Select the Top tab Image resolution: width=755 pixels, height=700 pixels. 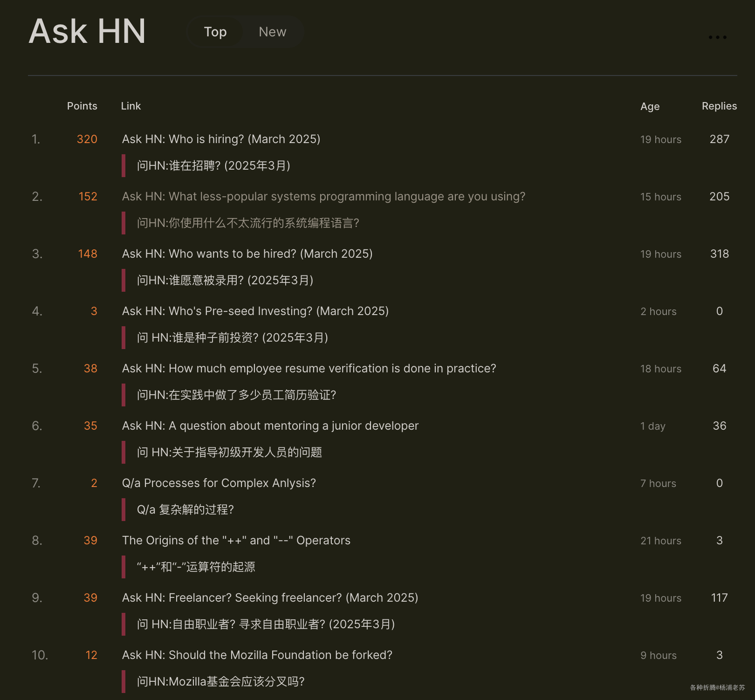[215, 32]
